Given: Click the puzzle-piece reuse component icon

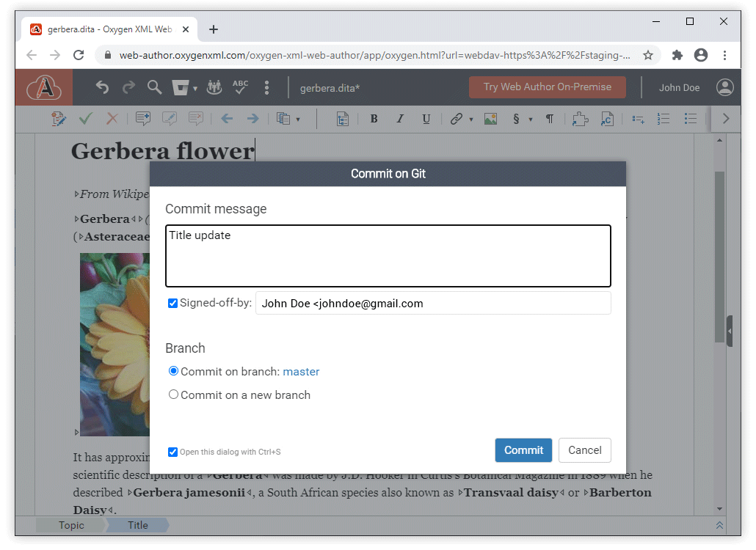Looking at the screenshot, I should (x=580, y=119).
